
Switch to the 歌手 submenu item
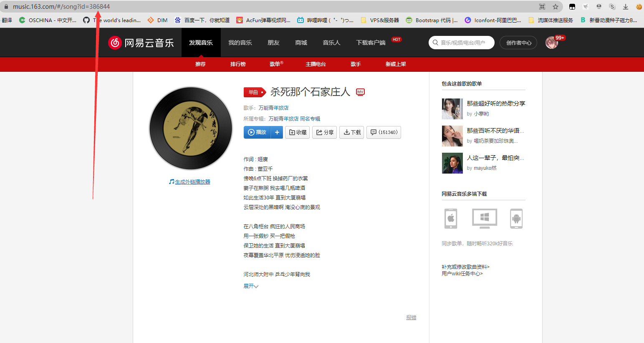(356, 64)
